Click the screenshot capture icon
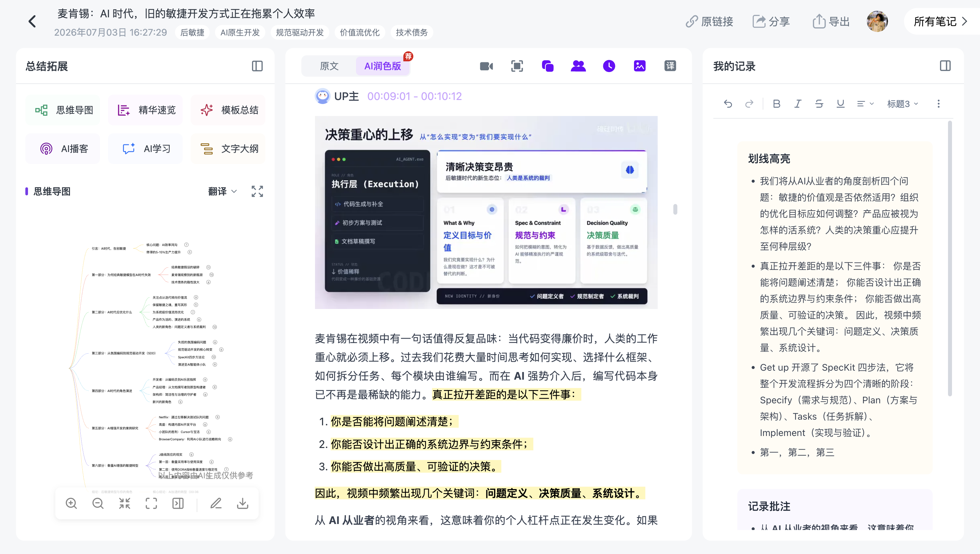 [517, 66]
